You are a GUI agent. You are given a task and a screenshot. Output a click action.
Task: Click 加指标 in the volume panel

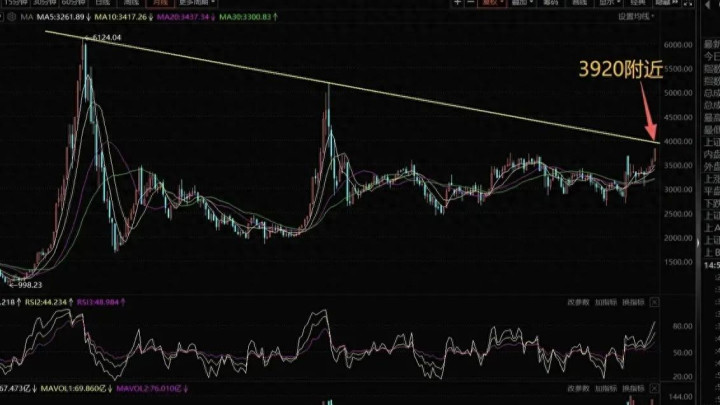(606, 388)
